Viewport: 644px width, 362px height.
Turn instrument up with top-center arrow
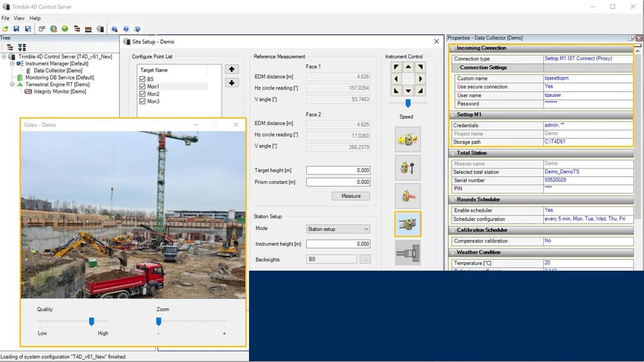click(x=408, y=67)
